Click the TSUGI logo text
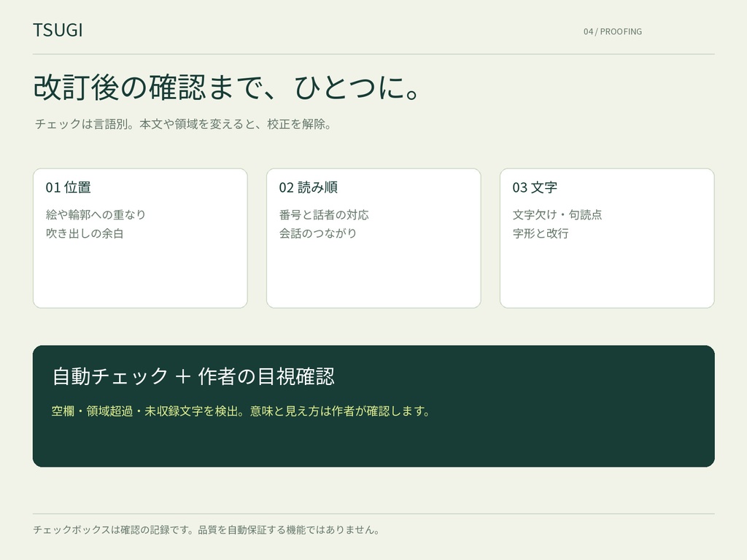 58,30
